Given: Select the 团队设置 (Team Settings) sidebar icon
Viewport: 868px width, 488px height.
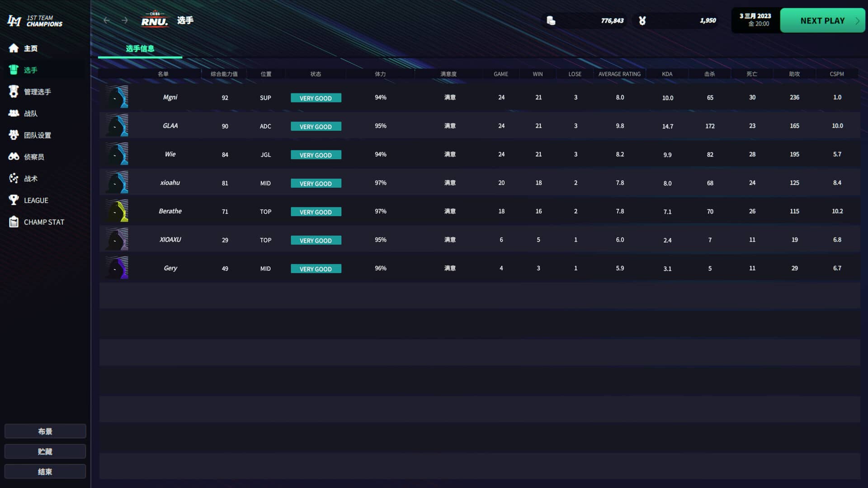Looking at the screenshot, I should [13, 135].
